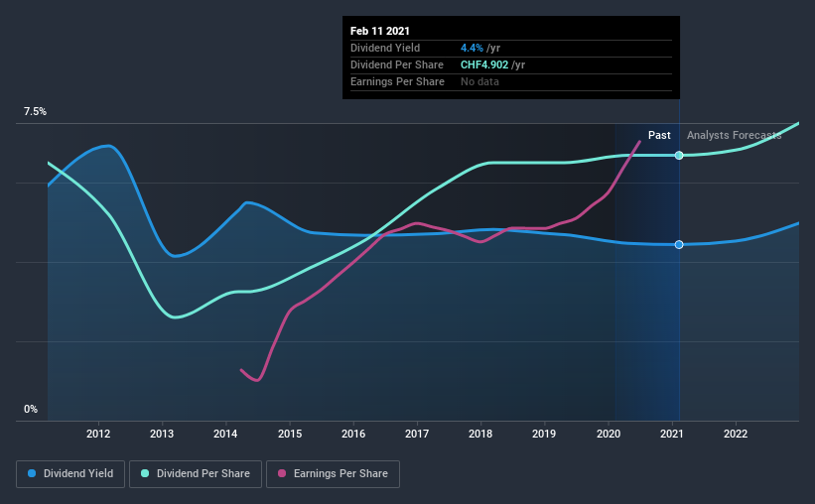Viewport: 815px width, 504px height.
Task: Click the 2020 x-axis year label
Action: (609, 434)
